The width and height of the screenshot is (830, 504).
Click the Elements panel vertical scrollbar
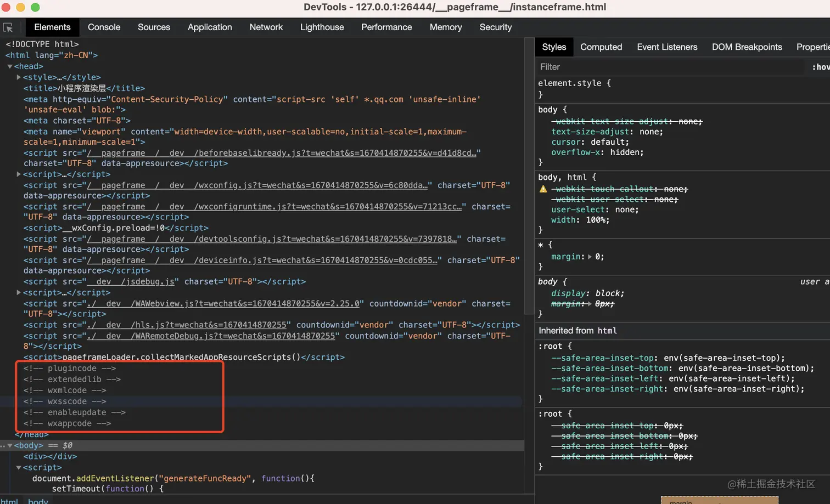point(529,175)
